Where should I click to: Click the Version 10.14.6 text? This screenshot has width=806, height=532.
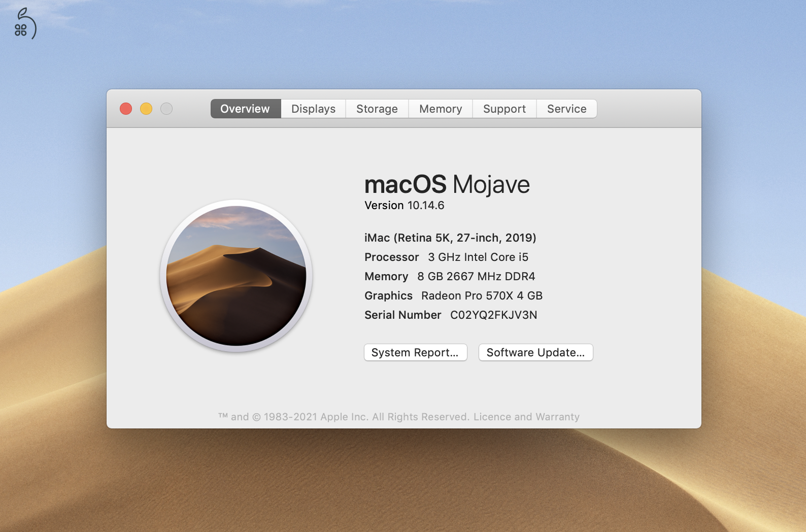404,205
